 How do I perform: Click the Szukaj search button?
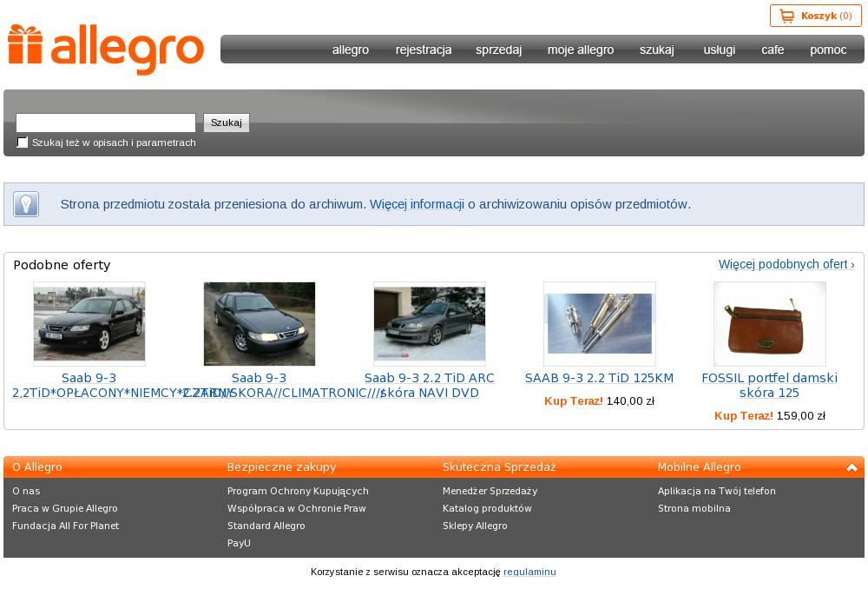[x=227, y=122]
